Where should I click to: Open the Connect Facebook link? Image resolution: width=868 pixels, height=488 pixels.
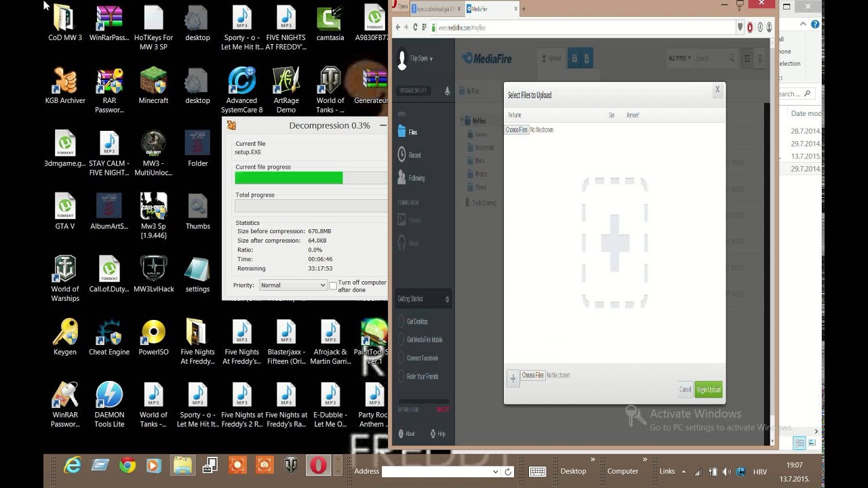click(x=422, y=358)
